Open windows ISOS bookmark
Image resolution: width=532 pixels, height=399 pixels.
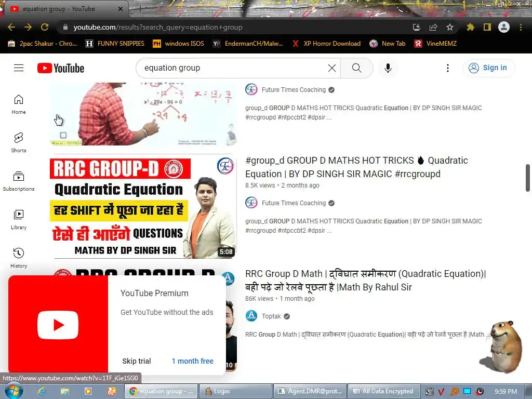point(179,44)
